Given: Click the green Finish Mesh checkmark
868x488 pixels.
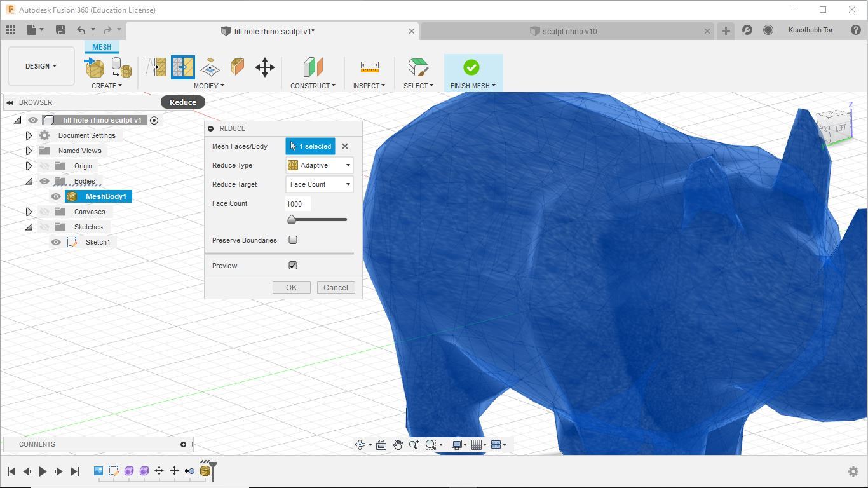Looking at the screenshot, I should [471, 67].
